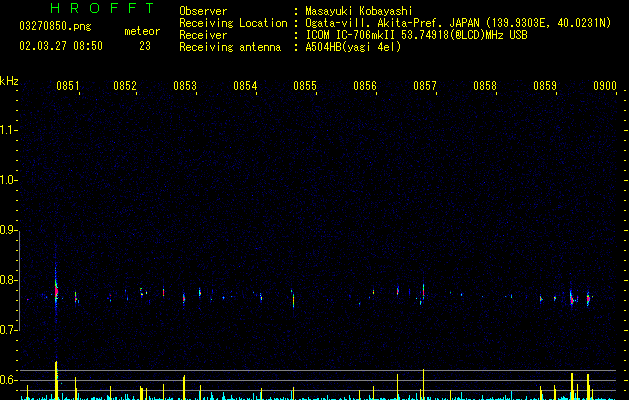Click the Observer label
The width and height of the screenshot is (629, 400).
[x=203, y=11]
